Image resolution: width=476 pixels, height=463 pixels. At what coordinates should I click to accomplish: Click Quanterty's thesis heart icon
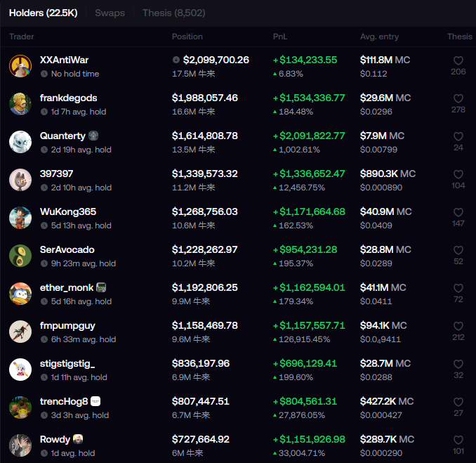pos(458,136)
